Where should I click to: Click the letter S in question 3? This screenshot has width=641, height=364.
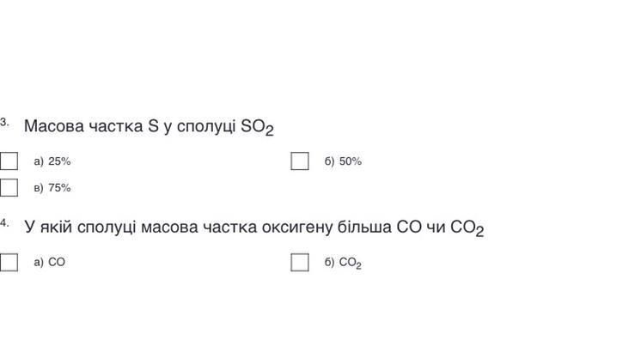[153, 127]
